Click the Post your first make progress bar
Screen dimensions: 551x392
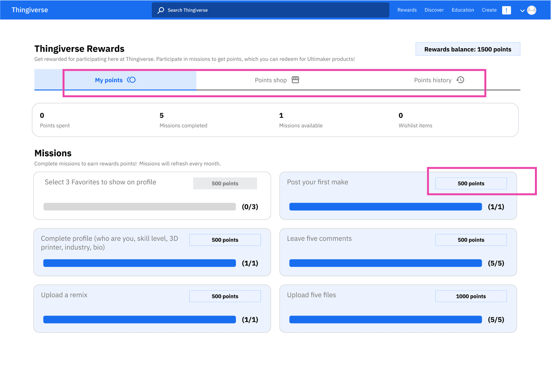[x=385, y=207]
